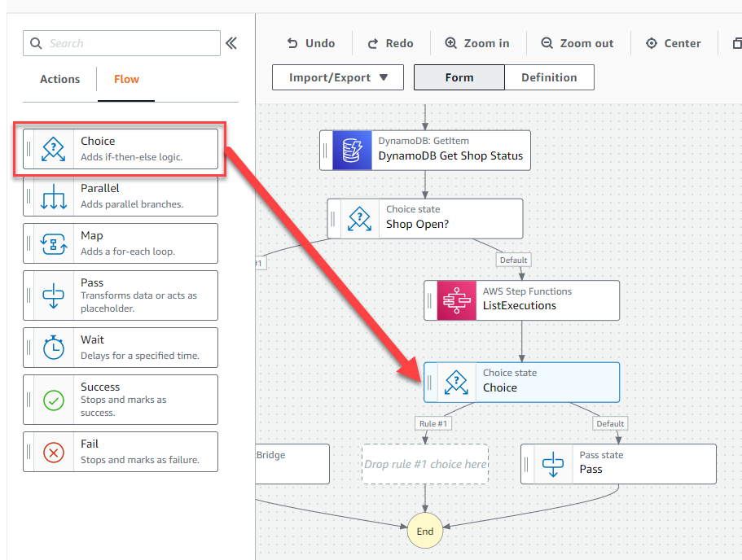This screenshot has width=742, height=560.
Task: Click 'Stops and marks as failure.' description
Action: 140,460
